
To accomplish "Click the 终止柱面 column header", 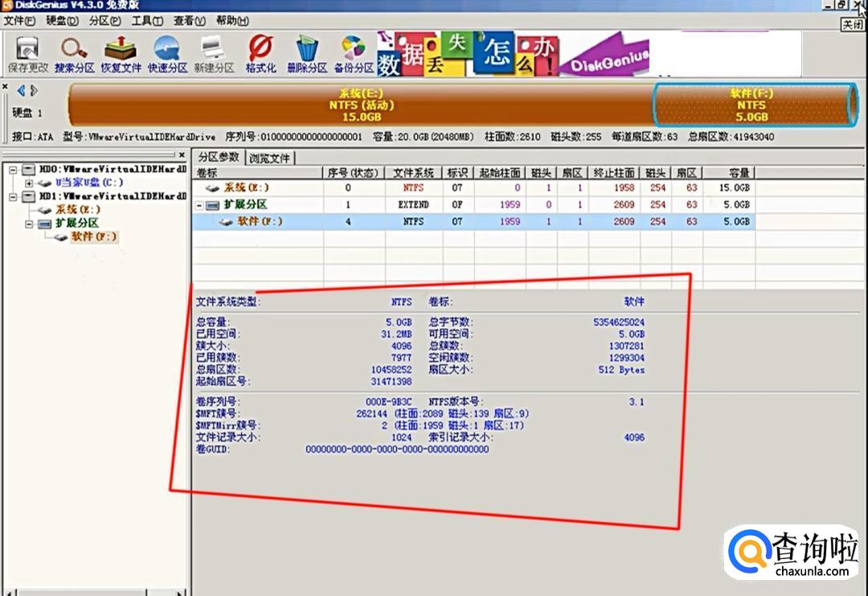I will [614, 173].
